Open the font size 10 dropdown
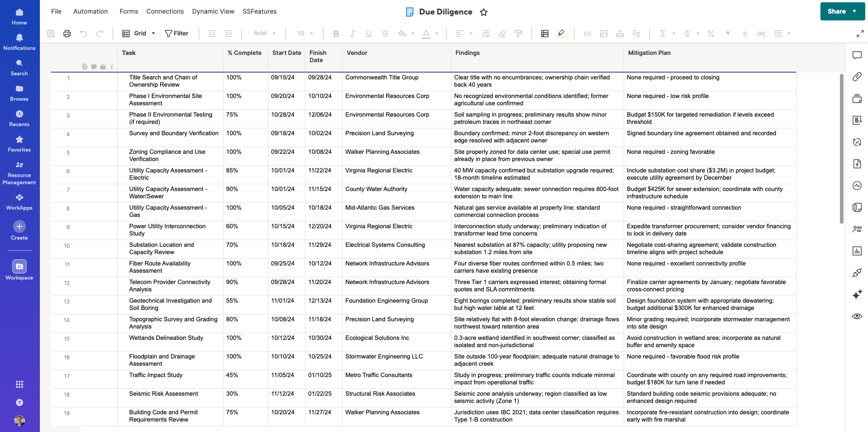868x432 pixels. point(305,34)
